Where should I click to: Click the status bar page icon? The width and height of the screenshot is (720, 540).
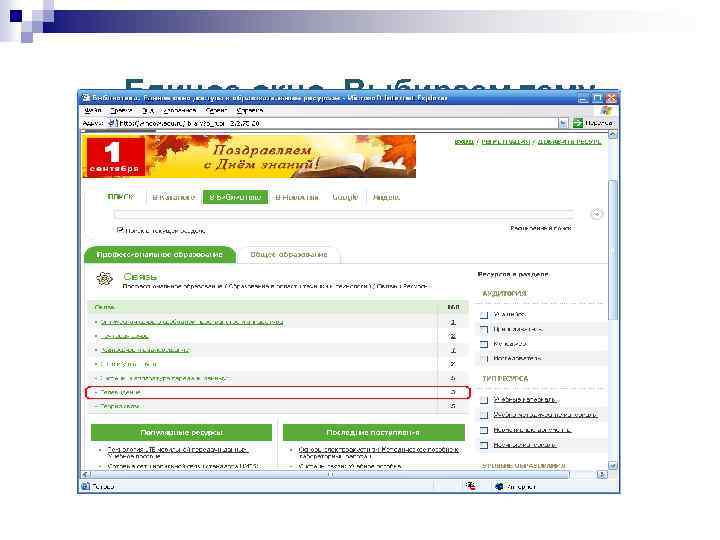pyautogui.click(x=86, y=486)
